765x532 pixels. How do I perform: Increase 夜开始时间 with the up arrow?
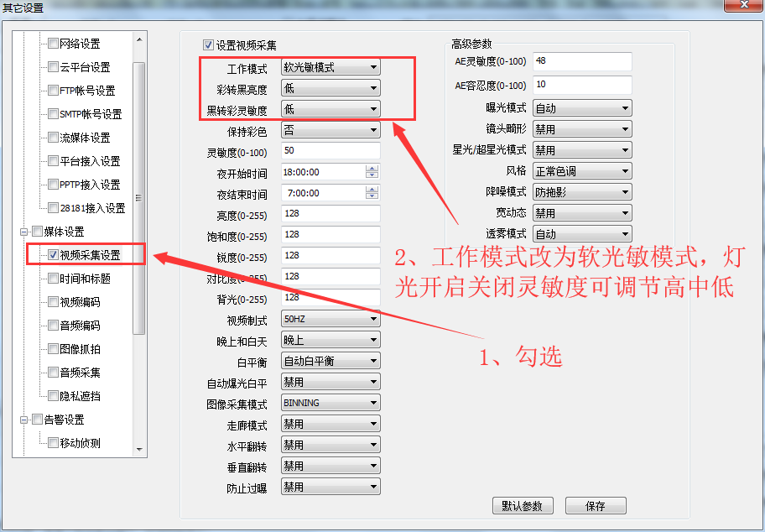tap(372, 168)
